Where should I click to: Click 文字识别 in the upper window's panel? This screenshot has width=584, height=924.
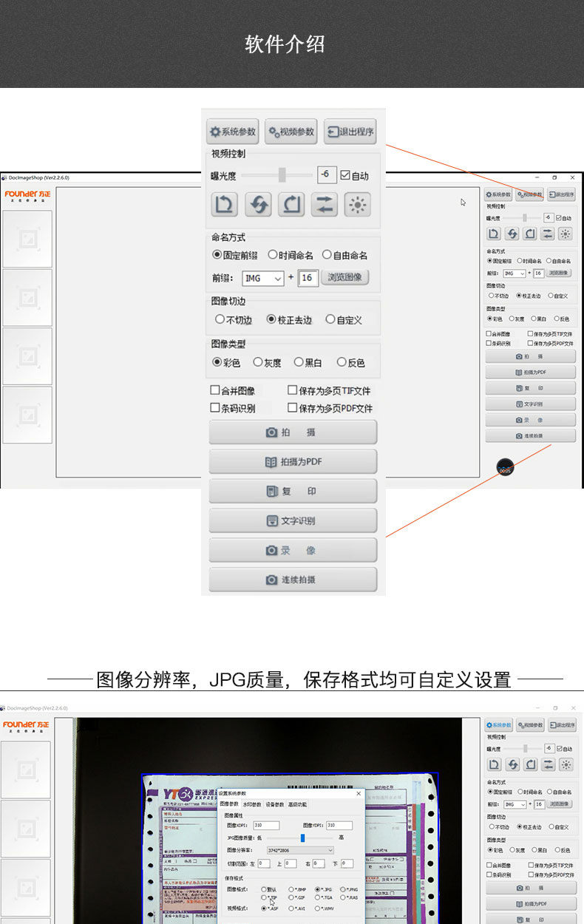(530, 404)
